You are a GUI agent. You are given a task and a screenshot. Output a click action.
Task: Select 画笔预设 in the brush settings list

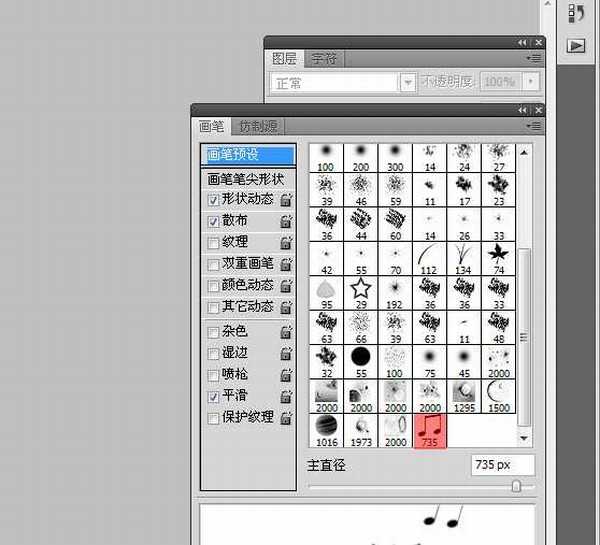click(248, 155)
